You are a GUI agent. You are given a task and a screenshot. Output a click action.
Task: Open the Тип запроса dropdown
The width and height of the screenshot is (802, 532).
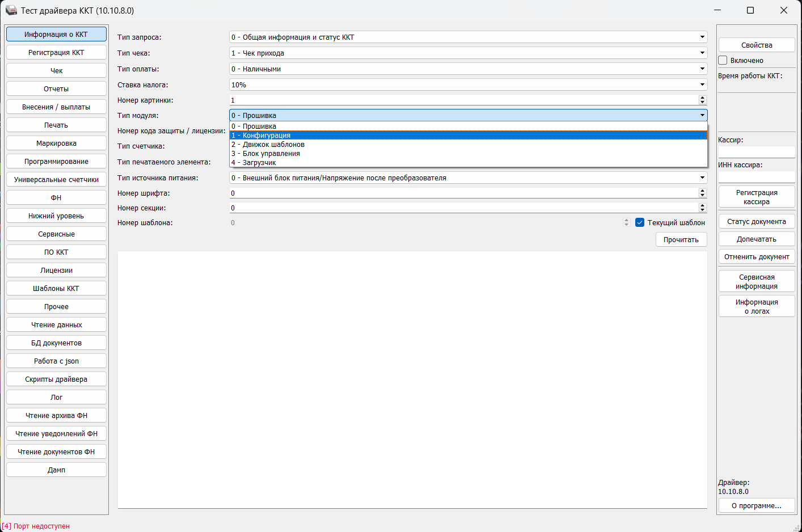[468, 37]
